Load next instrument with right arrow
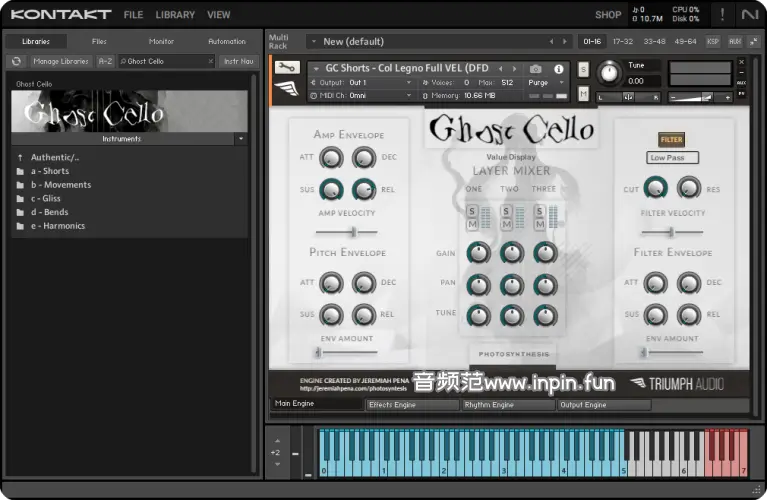The width and height of the screenshot is (767, 500). pos(514,68)
